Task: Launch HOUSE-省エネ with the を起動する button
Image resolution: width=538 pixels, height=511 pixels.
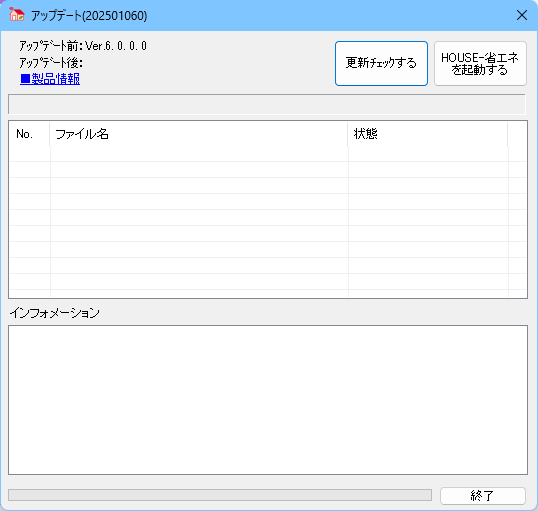Action: [480, 63]
